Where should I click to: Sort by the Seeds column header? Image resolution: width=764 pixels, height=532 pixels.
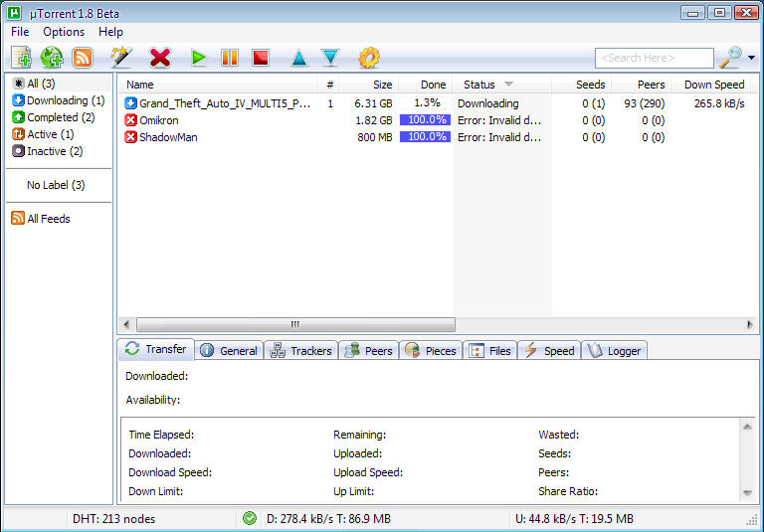581,85
